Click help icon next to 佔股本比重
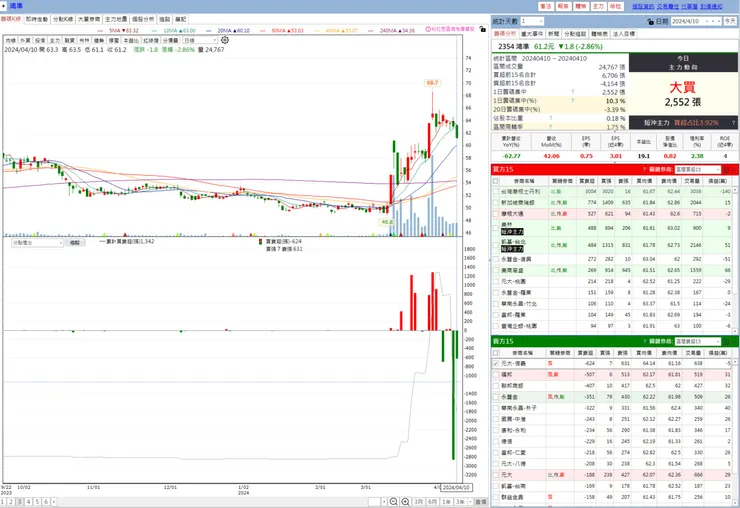 click(551, 118)
